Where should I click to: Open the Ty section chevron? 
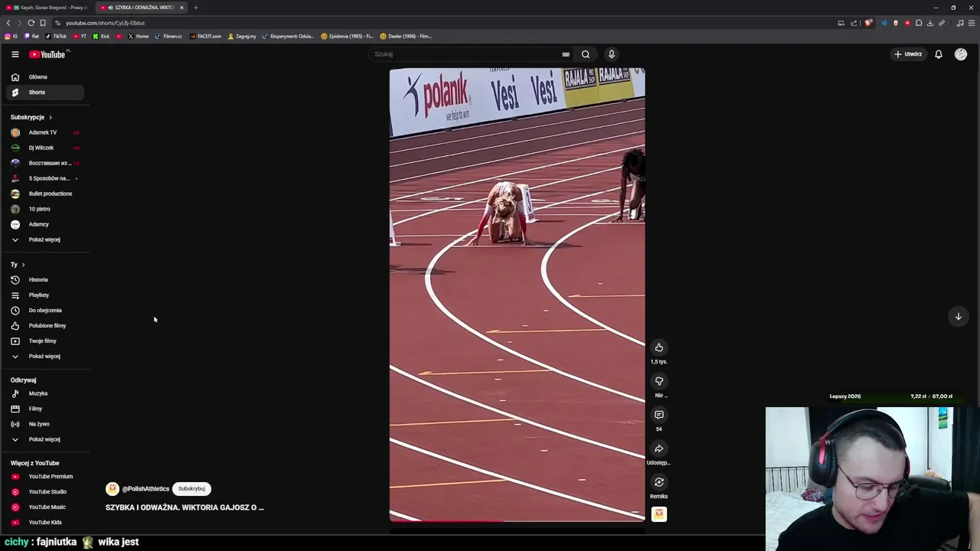[x=23, y=265]
